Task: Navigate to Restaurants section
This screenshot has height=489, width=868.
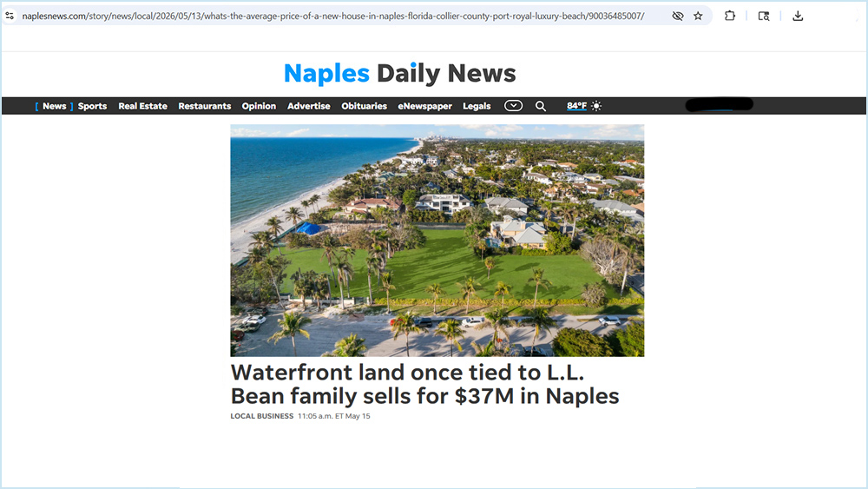Action: tap(205, 106)
